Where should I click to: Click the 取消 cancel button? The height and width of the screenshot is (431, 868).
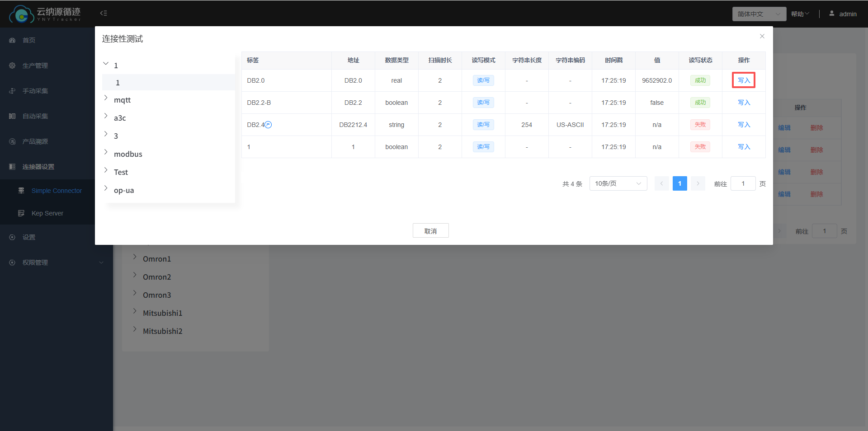pyautogui.click(x=430, y=231)
